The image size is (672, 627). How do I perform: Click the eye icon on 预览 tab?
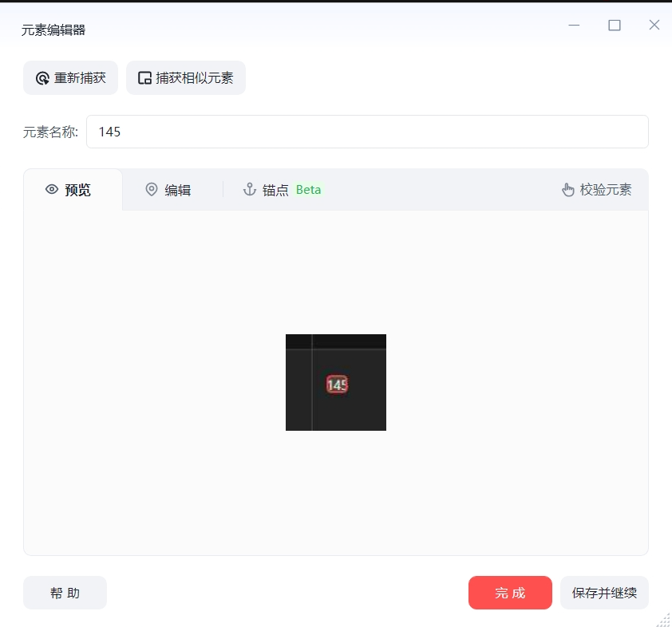point(52,190)
